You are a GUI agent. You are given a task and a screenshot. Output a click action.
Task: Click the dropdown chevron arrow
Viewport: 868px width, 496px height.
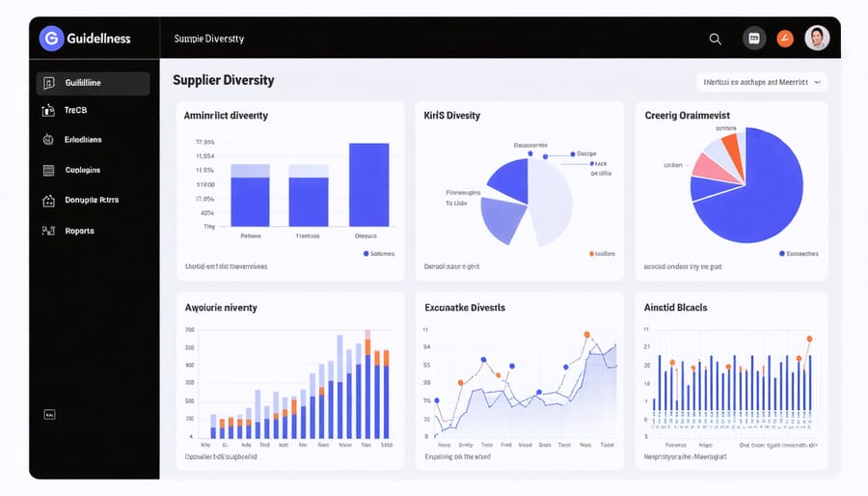(817, 83)
